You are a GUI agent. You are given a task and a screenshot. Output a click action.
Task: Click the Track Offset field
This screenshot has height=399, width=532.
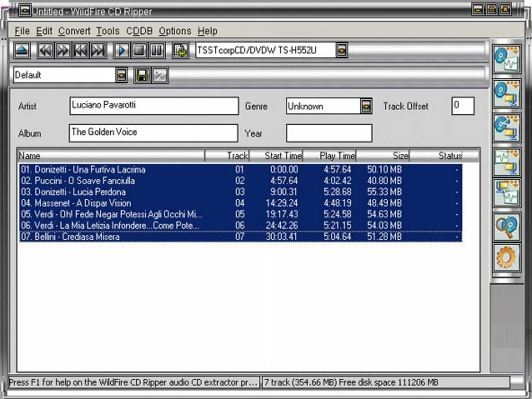(x=463, y=106)
